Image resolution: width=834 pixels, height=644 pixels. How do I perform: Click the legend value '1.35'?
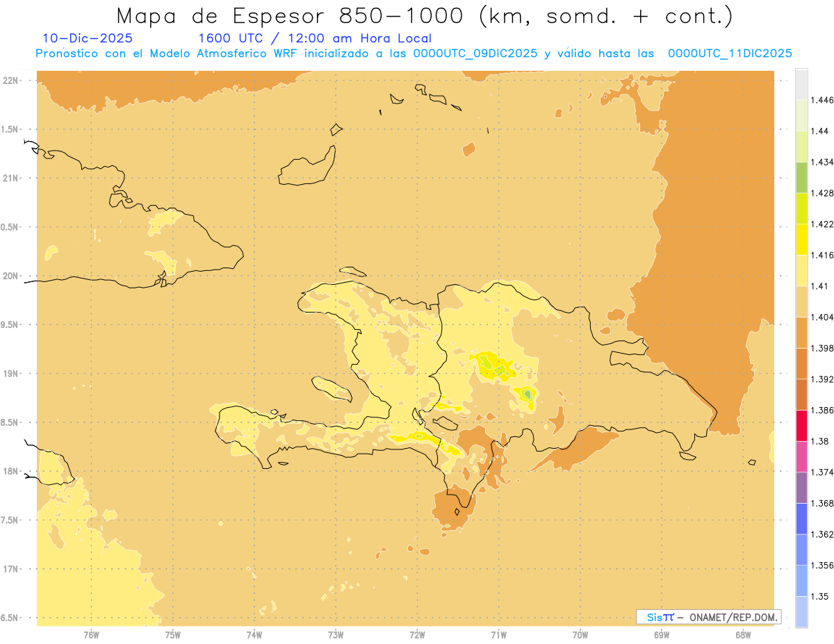click(x=821, y=596)
